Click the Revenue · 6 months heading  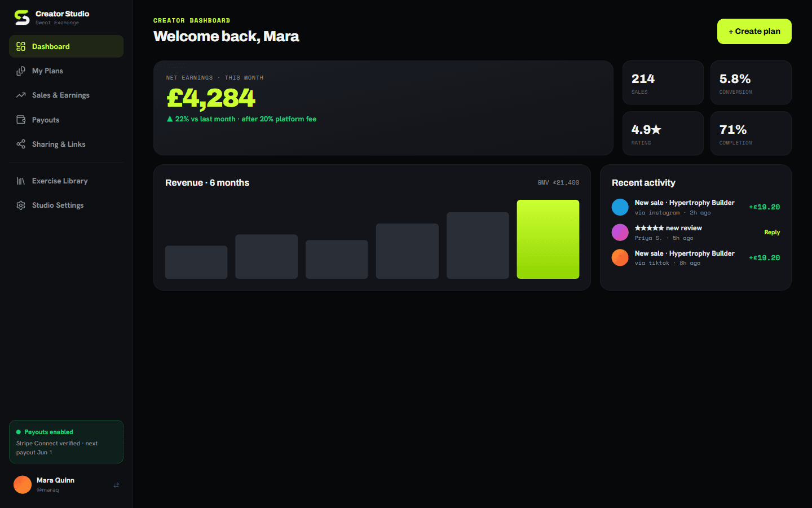[x=207, y=183]
